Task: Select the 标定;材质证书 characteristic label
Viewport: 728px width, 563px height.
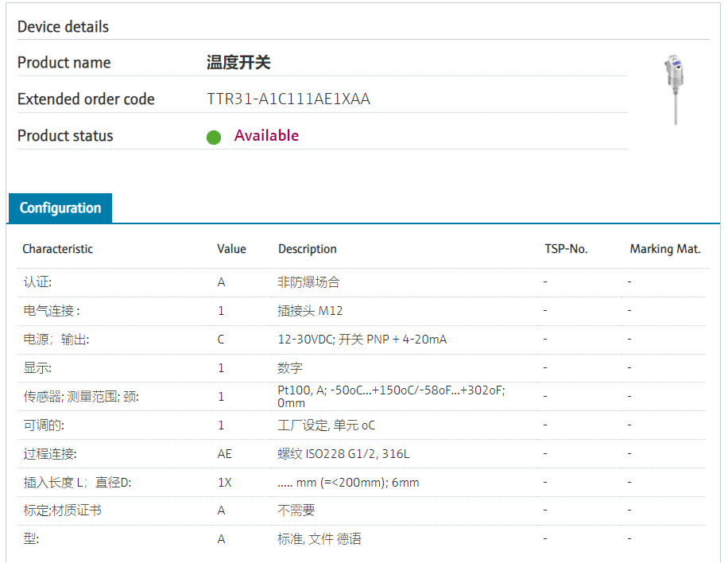Action: pyautogui.click(x=62, y=511)
